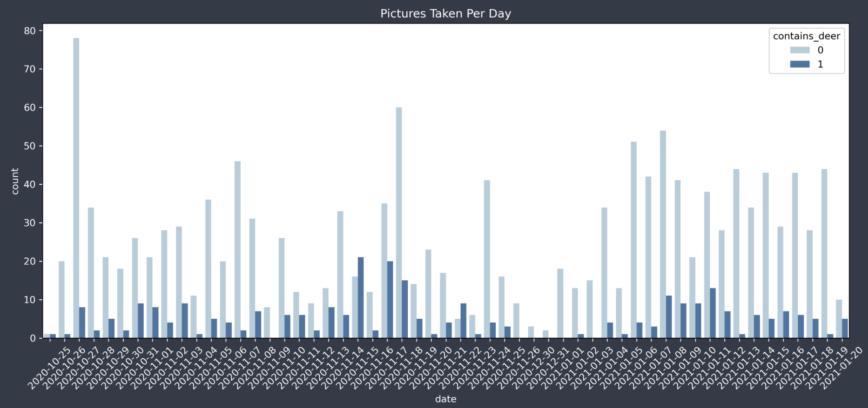Click the y-axis label count
The height and width of the screenshot is (408, 868).
click(x=15, y=181)
